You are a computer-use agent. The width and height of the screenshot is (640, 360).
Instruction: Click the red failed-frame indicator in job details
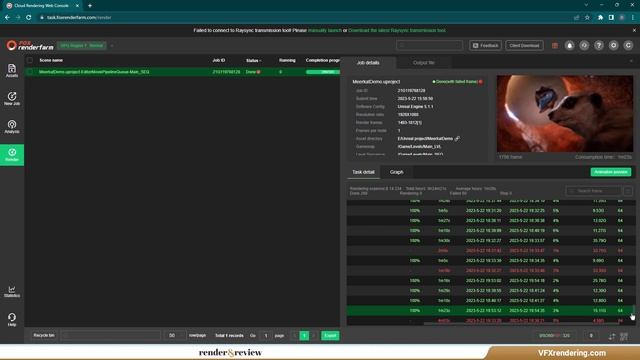click(481, 82)
